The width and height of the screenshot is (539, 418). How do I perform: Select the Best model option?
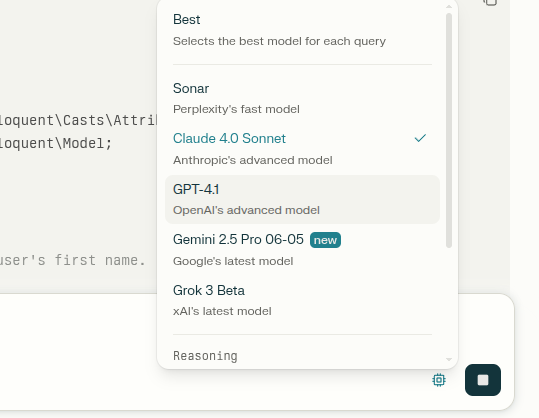click(x=302, y=30)
